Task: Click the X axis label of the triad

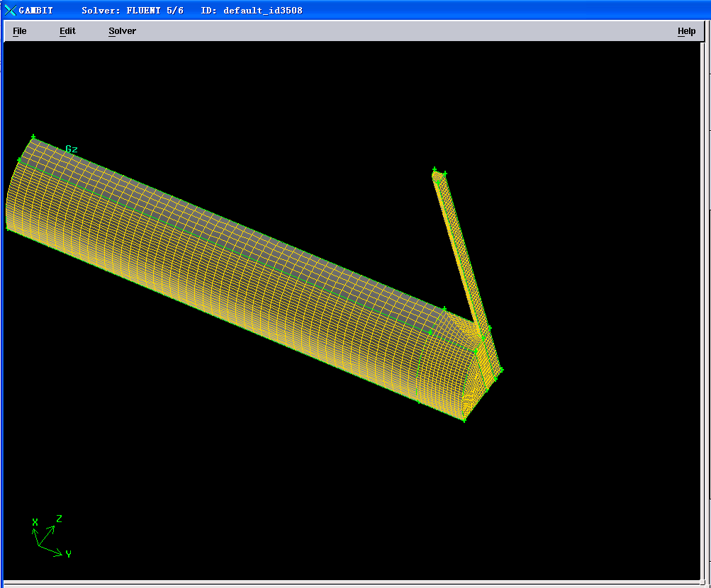Action: [35, 522]
